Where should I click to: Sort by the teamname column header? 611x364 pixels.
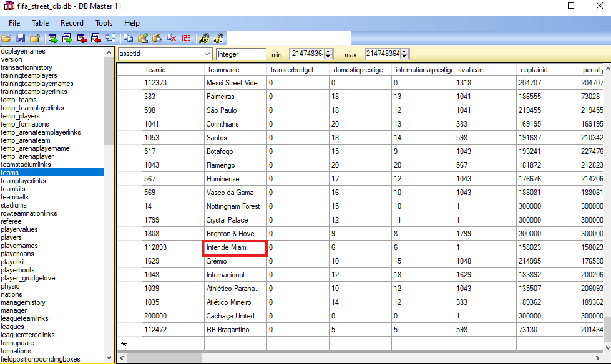pyautogui.click(x=235, y=70)
